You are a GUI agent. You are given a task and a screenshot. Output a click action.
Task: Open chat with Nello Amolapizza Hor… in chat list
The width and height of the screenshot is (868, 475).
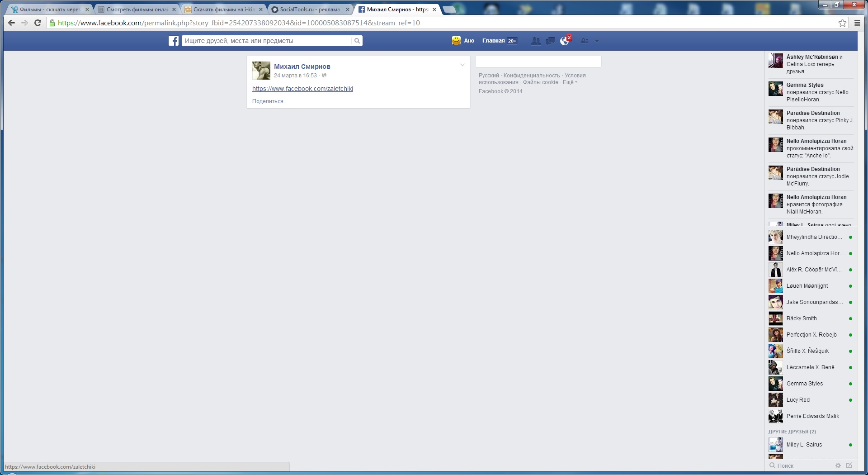coord(811,253)
